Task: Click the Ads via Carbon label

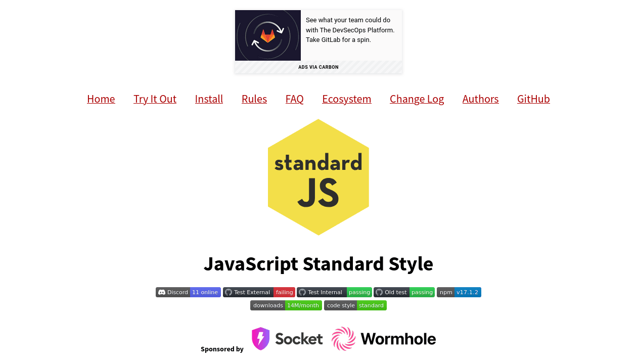Action: 318,67
